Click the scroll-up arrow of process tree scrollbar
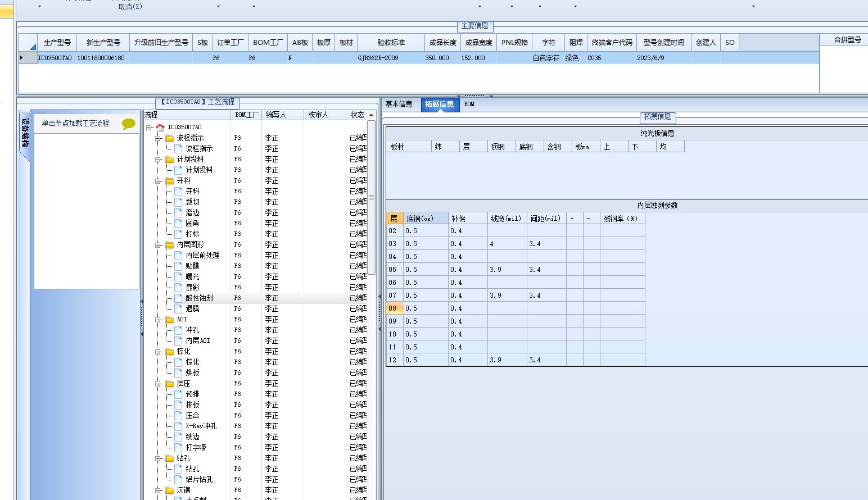868x500 pixels. [x=371, y=115]
